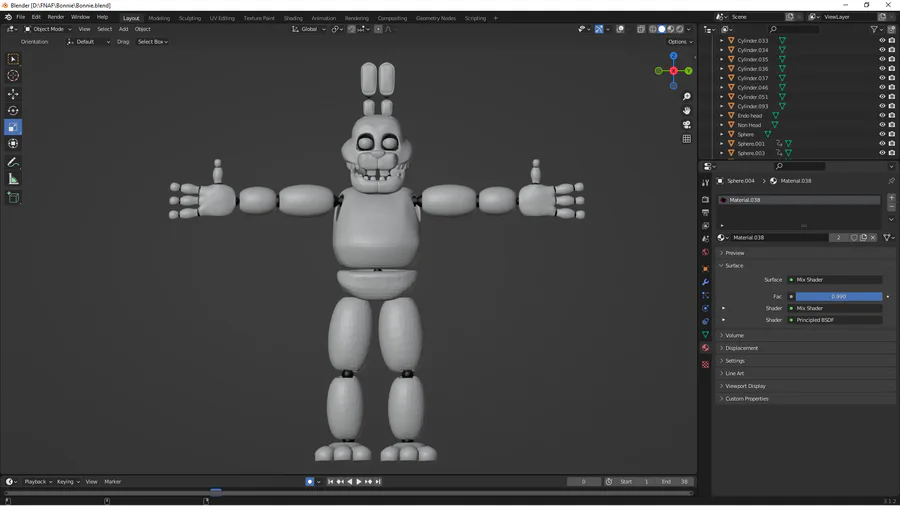Click the Principled BSDF shader button
This screenshot has height=506, width=900.
point(835,320)
